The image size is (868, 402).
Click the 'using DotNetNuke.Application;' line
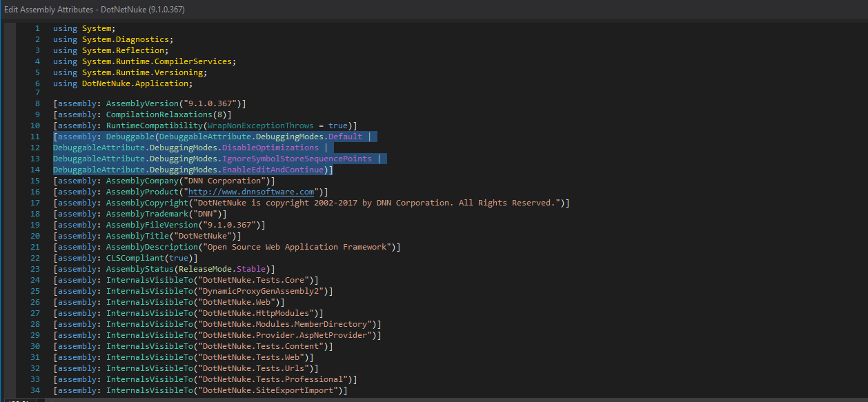(122, 84)
